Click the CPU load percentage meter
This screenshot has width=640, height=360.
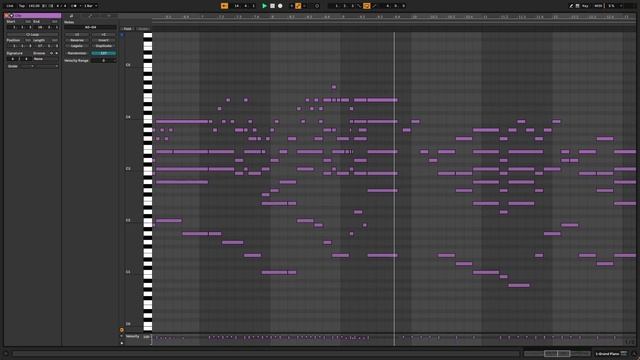tap(611, 6)
